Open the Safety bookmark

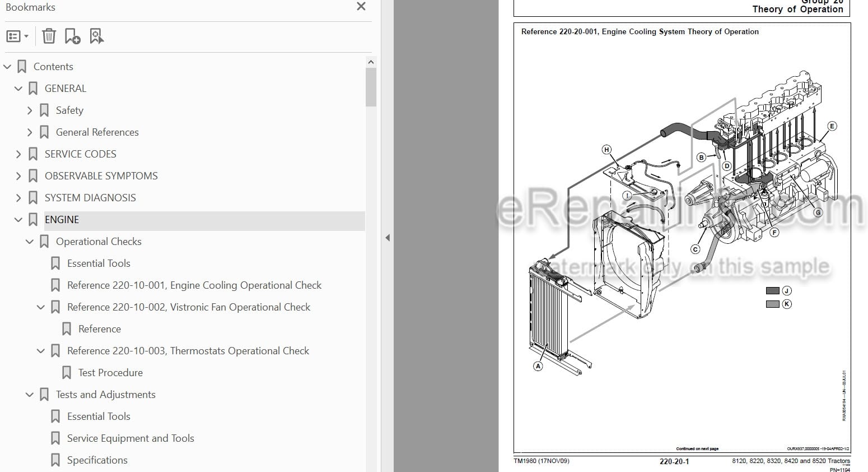click(x=69, y=110)
